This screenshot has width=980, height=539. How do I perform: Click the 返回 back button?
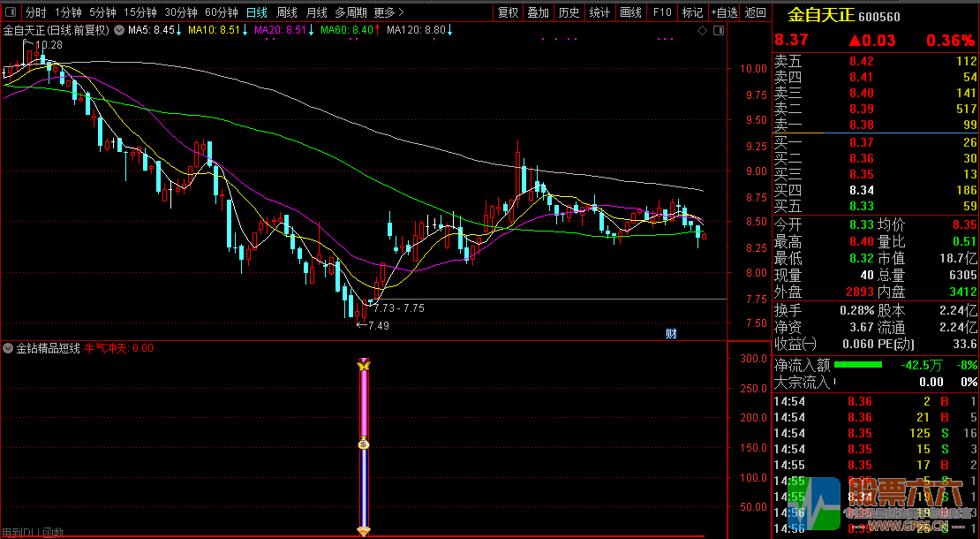(x=755, y=12)
